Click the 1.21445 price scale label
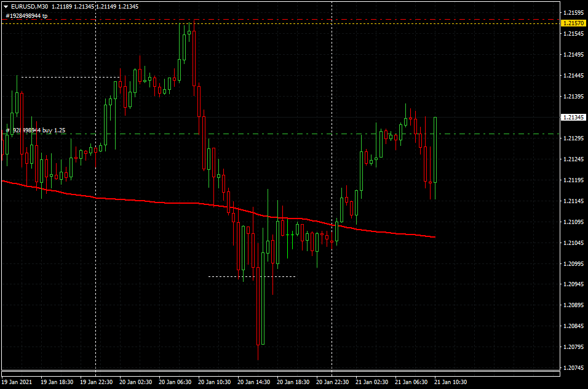Viewport: 588px width, 389px height. point(574,75)
